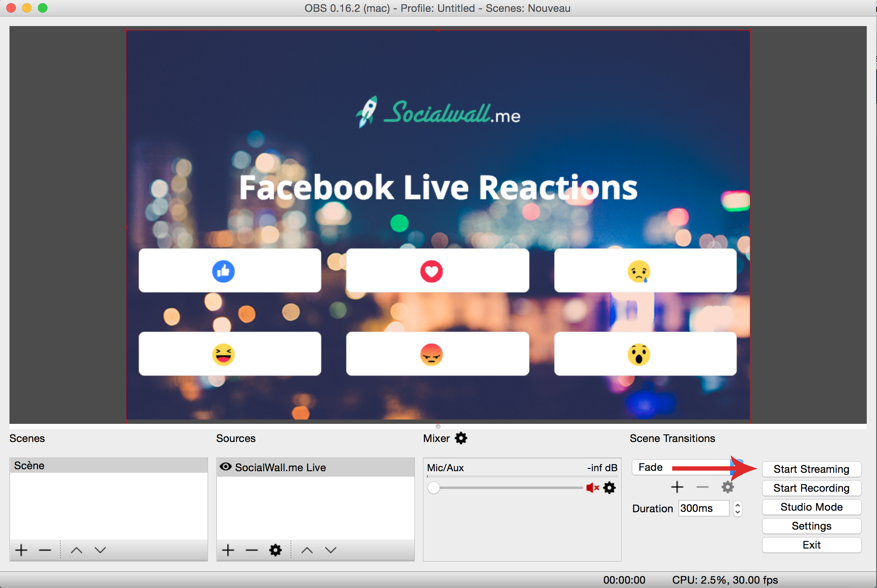877x588 pixels.
Task: Click Mic/Aux volume slider handle
Action: tap(433, 488)
